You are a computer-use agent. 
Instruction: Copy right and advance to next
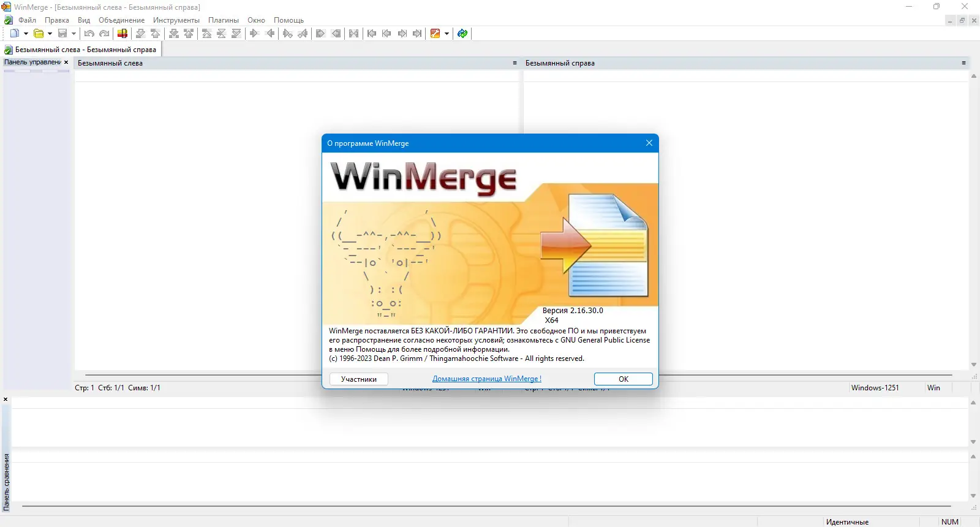point(287,34)
